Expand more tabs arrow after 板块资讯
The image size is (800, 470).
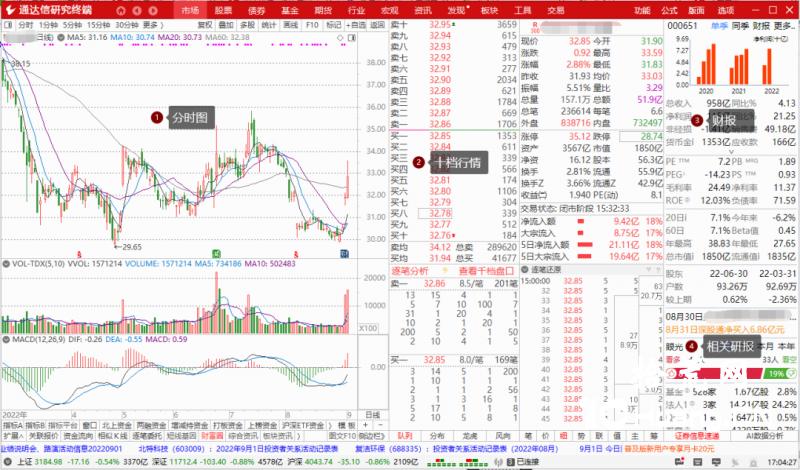pos(298,436)
